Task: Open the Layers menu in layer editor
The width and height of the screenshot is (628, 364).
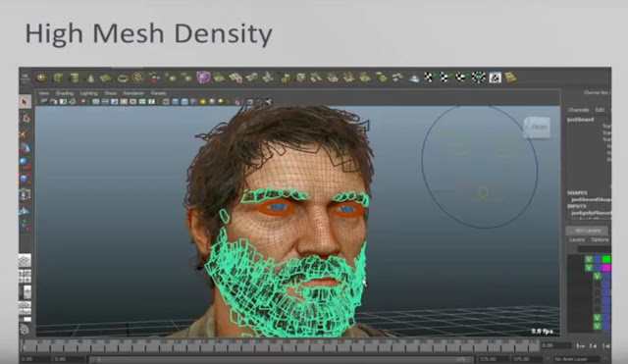Action: click(x=577, y=239)
